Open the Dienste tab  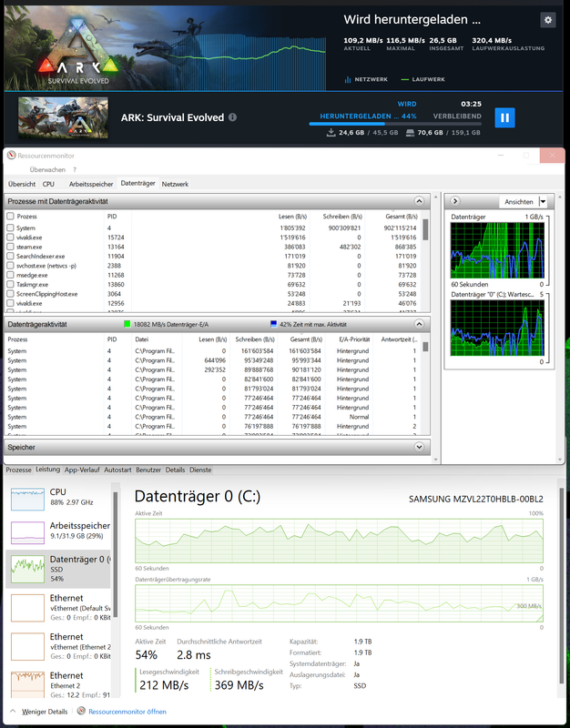(x=200, y=470)
